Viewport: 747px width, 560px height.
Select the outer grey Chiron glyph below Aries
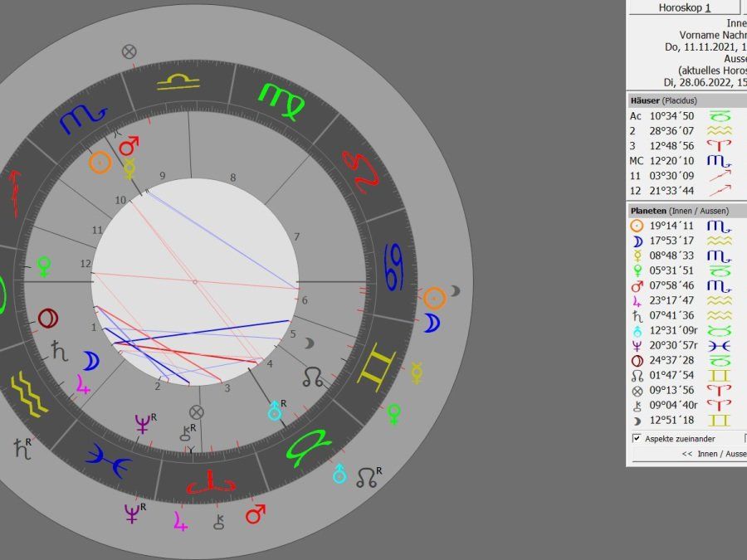tap(218, 522)
